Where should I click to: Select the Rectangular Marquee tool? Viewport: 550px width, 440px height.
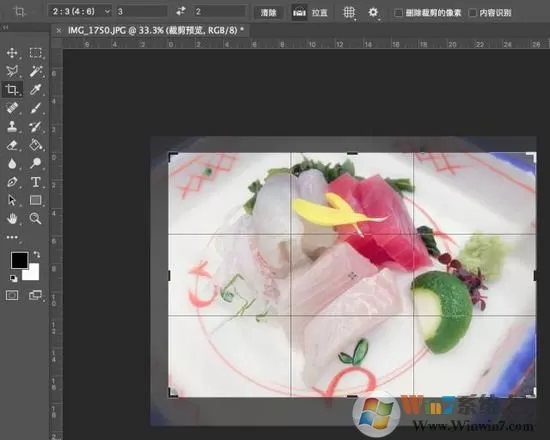(35, 53)
